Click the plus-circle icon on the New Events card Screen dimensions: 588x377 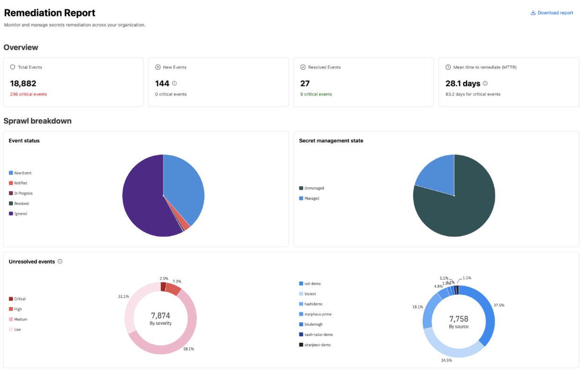tap(158, 67)
